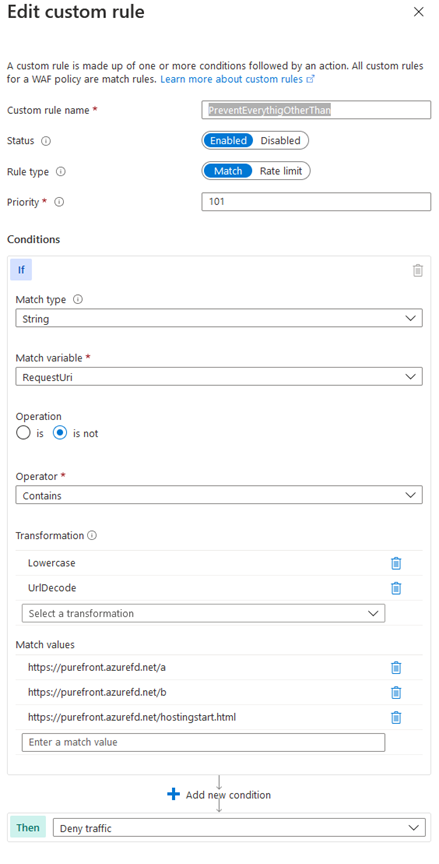Click the Enter a match value field
The image size is (439, 864).
pyautogui.click(x=203, y=742)
